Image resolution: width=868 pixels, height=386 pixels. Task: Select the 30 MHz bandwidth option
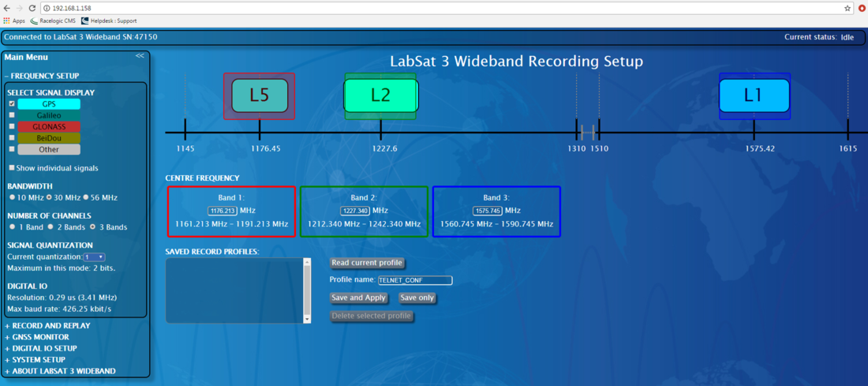point(48,197)
